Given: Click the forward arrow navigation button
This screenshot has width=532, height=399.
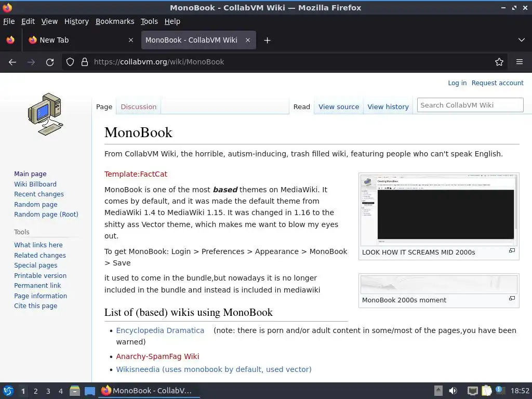Looking at the screenshot, I should [x=31, y=62].
